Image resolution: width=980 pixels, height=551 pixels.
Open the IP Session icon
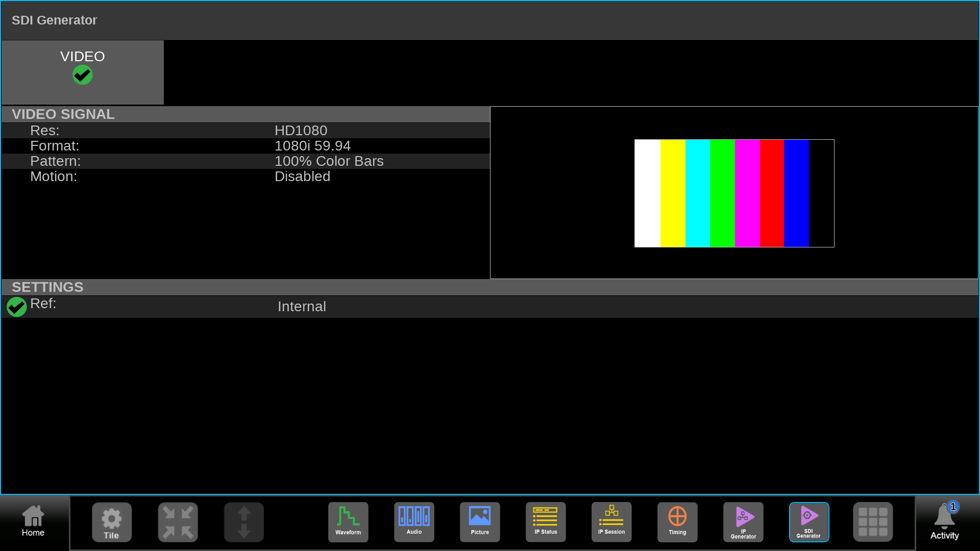[611, 522]
